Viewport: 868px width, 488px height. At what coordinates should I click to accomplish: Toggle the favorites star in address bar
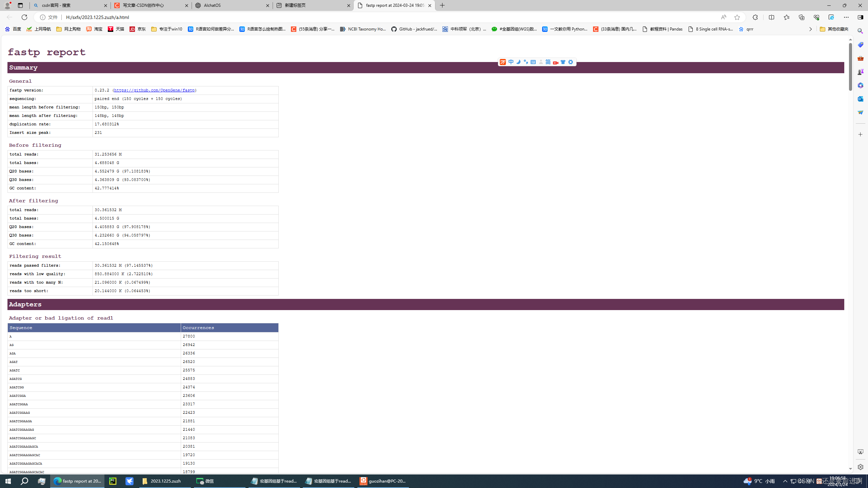[x=736, y=17]
